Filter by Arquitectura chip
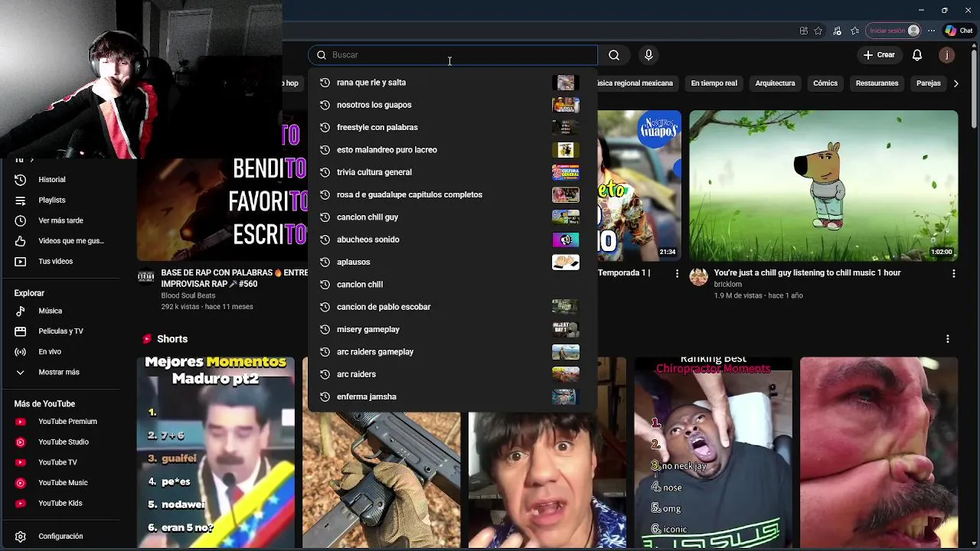Screen dimensions: 980x551 (775, 83)
